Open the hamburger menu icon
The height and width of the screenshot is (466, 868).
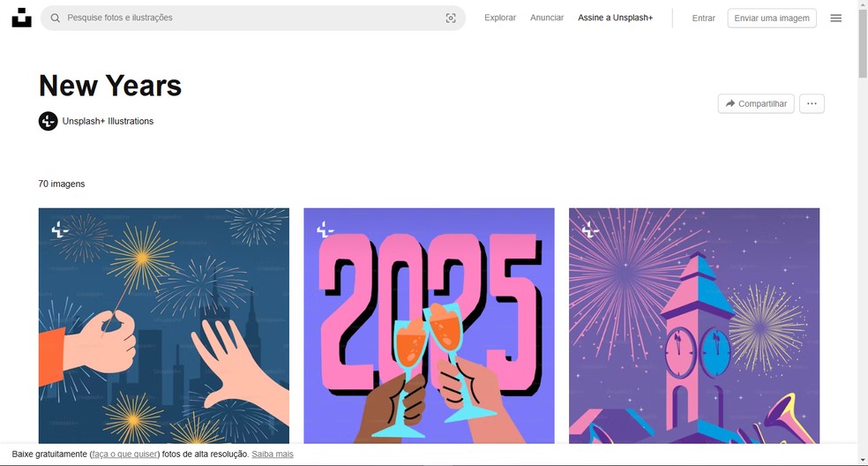(x=836, y=18)
